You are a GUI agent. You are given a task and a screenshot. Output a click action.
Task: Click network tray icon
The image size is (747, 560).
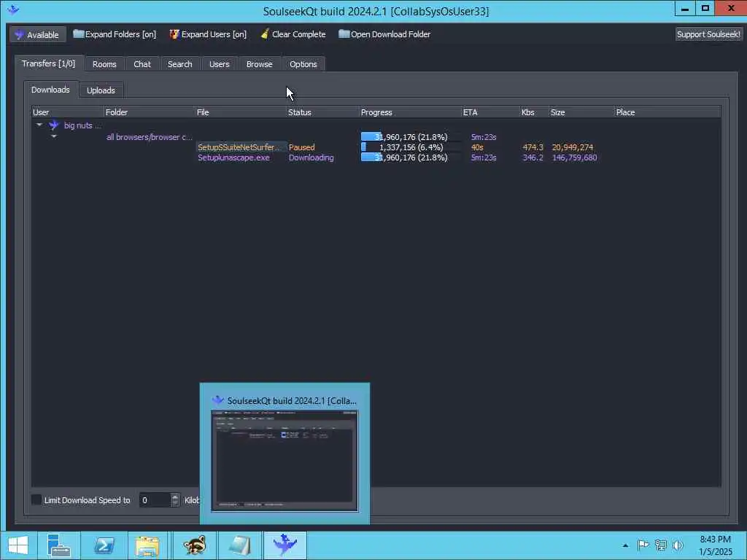point(661,545)
